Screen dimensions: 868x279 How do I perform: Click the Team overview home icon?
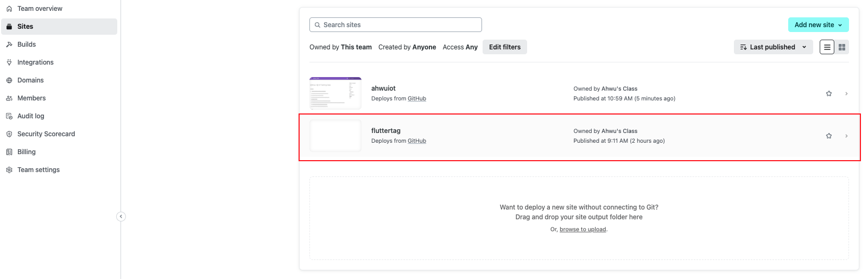click(x=9, y=9)
